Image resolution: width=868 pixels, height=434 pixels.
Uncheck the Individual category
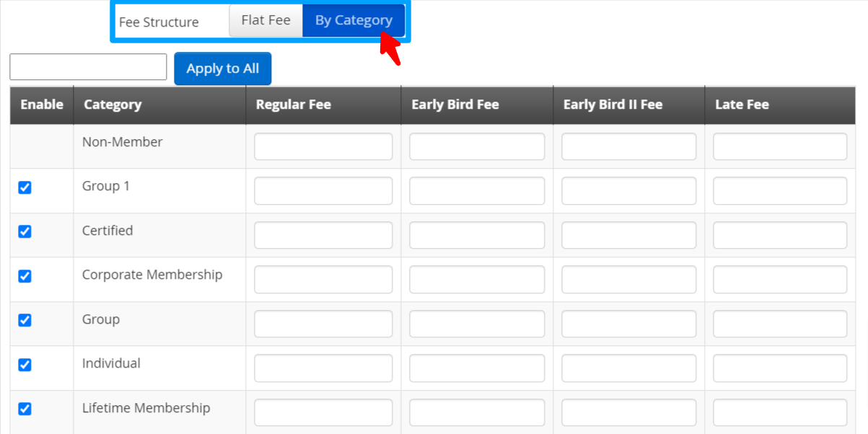(x=25, y=365)
